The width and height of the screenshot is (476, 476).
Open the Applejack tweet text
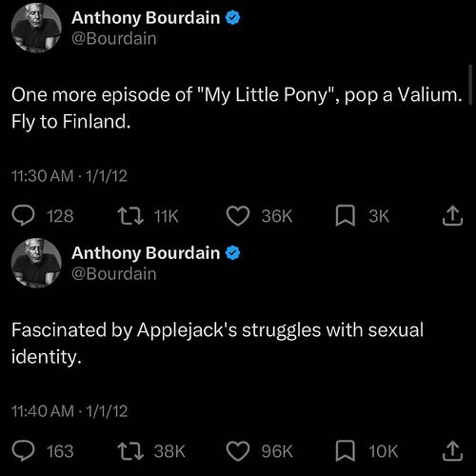[217, 344]
